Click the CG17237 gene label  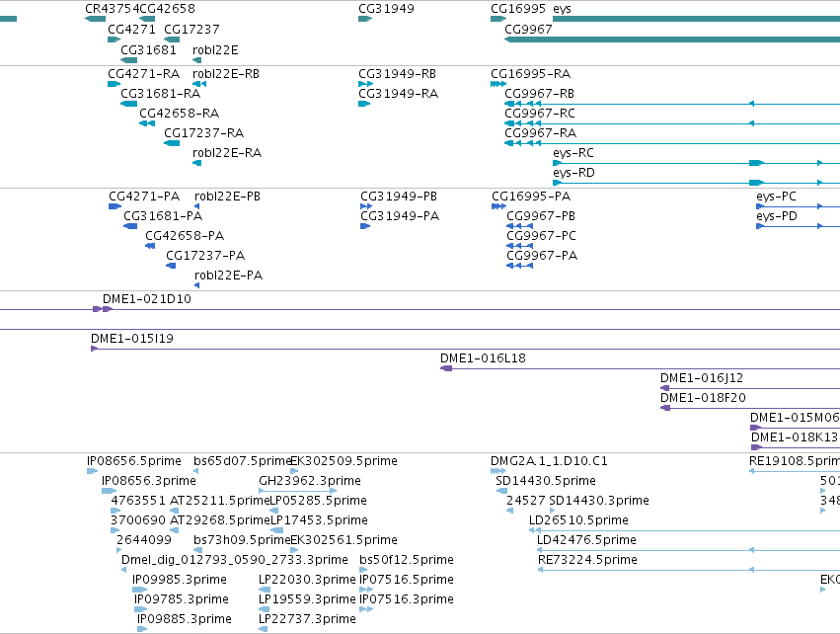pos(191,29)
